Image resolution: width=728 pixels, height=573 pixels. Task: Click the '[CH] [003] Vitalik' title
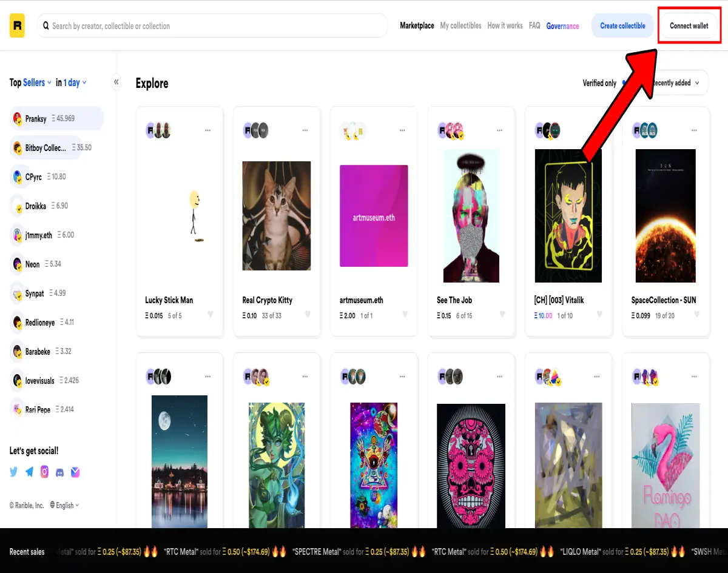pyautogui.click(x=559, y=300)
